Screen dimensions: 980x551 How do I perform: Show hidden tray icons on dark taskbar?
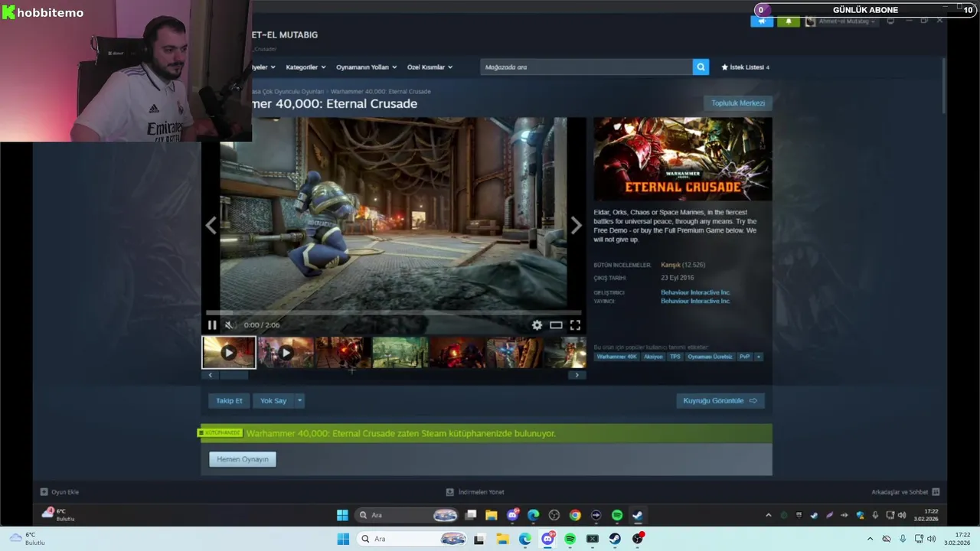coord(769,516)
